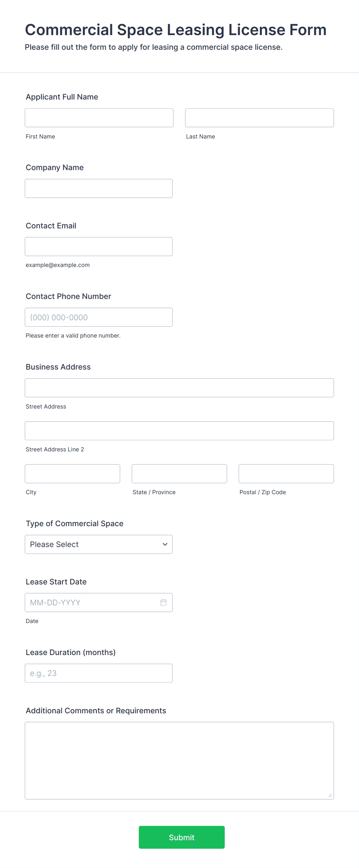The width and height of the screenshot is (359, 868).
Task: Focus the Contact Phone Number field
Action: (x=98, y=317)
